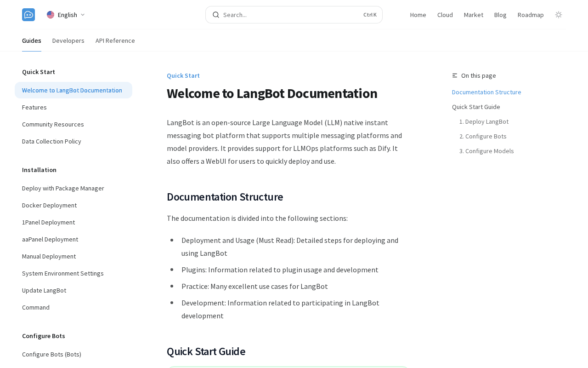
Task: Open Manual Deployment page
Action: (x=73, y=256)
